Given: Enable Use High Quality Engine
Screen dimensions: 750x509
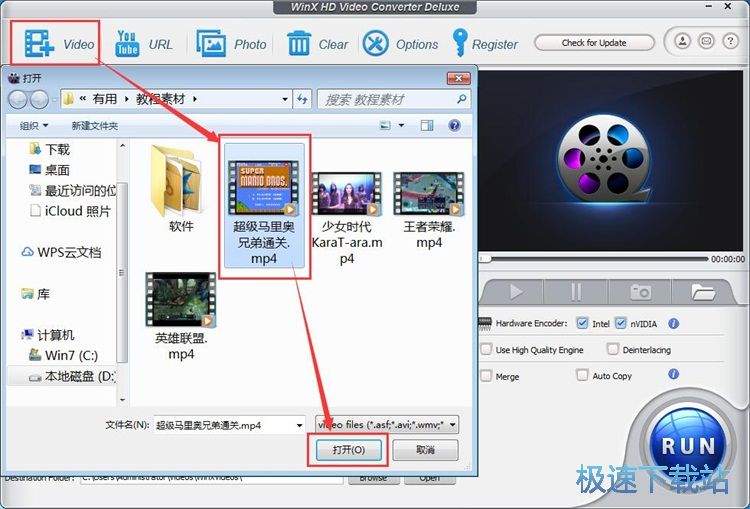Looking at the screenshot, I should pyautogui.click(x=486, y=349).
